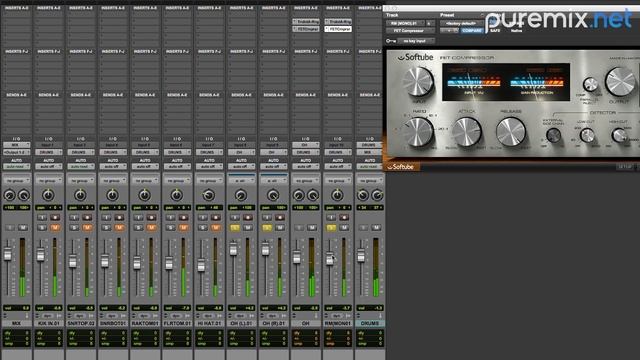The image size is (640, 360).
Task: Select the RM(MON)01 track name
Action: point(338,323)
